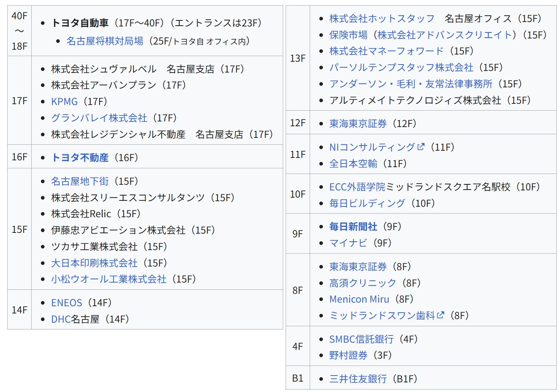Click 株式会社アーバンプラン entry
Image resolution: width=558 pixels, height=392 pixels.
(118, 85)
